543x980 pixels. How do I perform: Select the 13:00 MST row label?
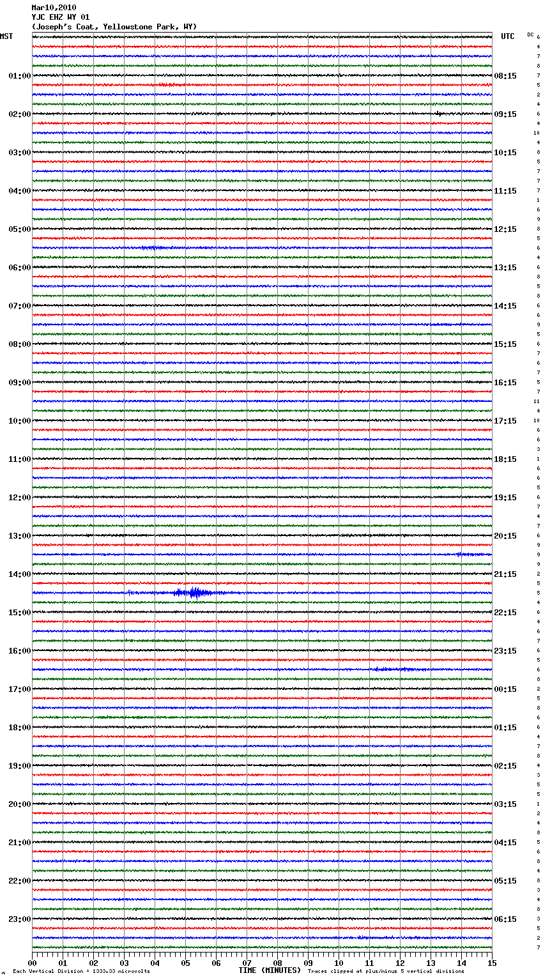[x=20, y=536]
